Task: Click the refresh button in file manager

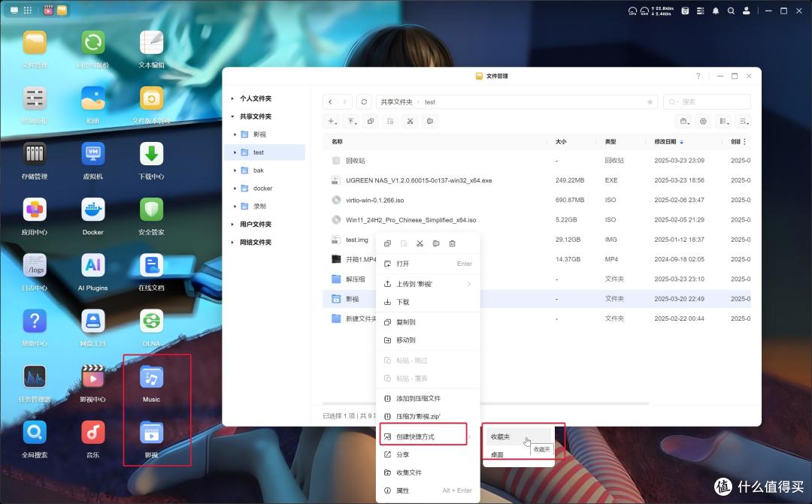Action: (364, 102)
